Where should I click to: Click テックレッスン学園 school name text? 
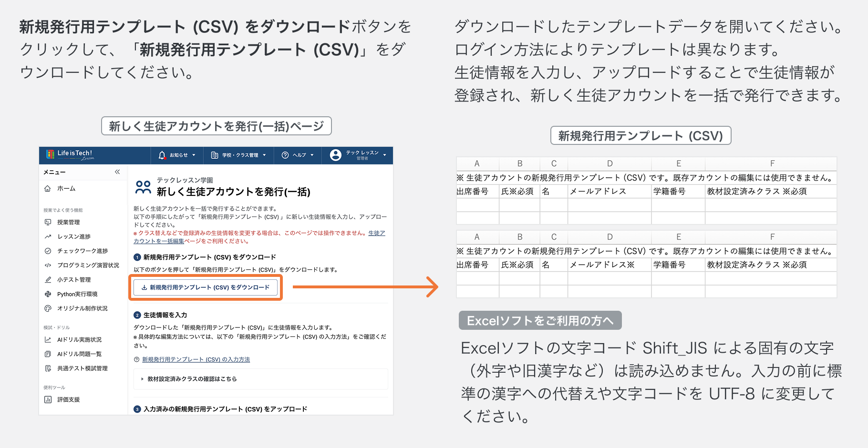(185, 180)
